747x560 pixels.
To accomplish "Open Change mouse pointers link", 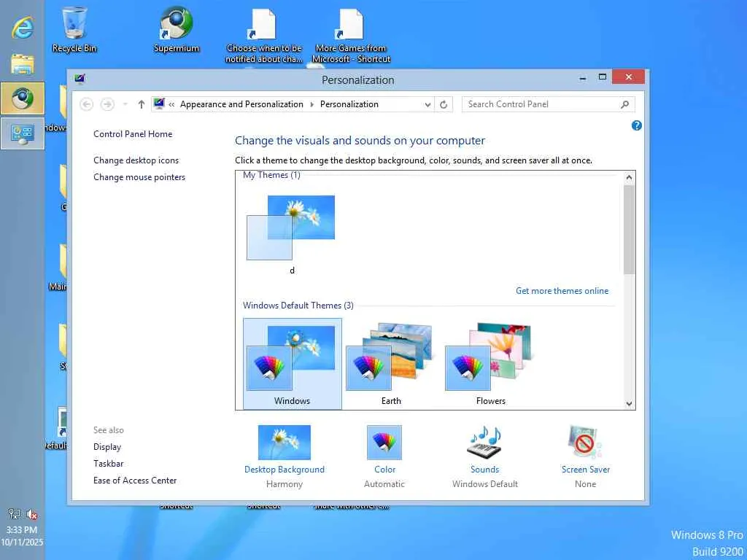I will (139, 177).
